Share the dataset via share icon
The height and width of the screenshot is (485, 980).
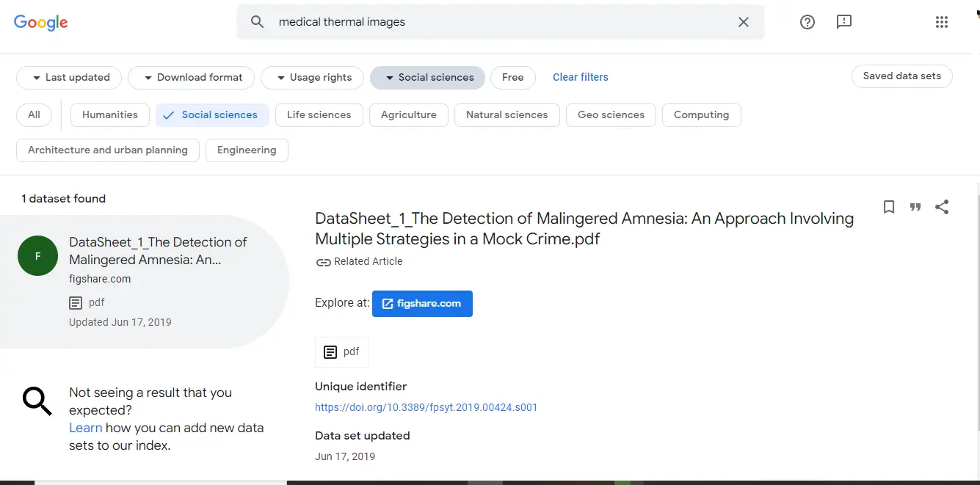pyautogui.click(x=942, y=207)
